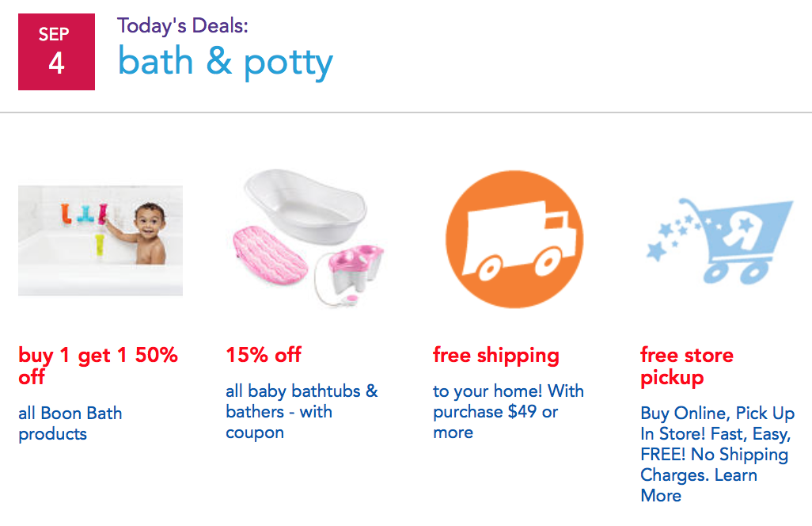Select 'all Boon Bath products' link
This screenshot has width=812, height=526.
(x=70, y=423)
